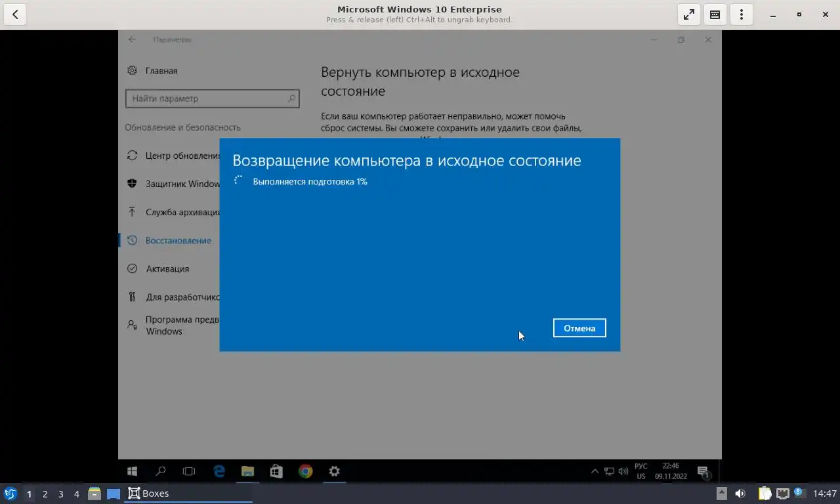The height and width of the screenshot is (504, 840).
Task: Open File Explorer from Windows taskbar
Action: pos(247,471)
